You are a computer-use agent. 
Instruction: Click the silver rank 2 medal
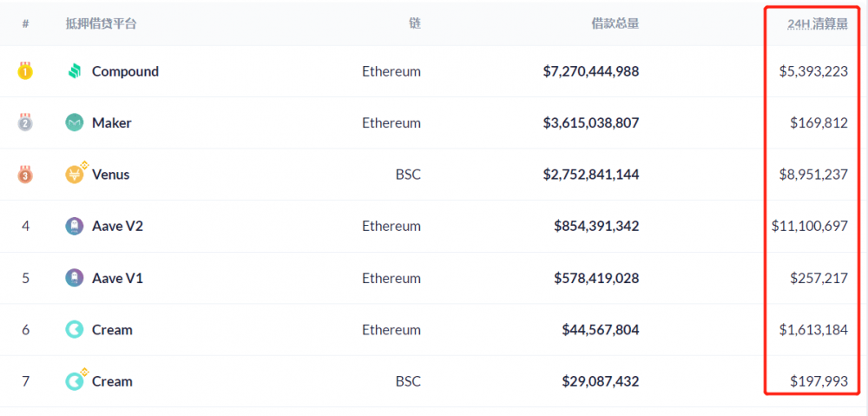(x=25, y=122)
